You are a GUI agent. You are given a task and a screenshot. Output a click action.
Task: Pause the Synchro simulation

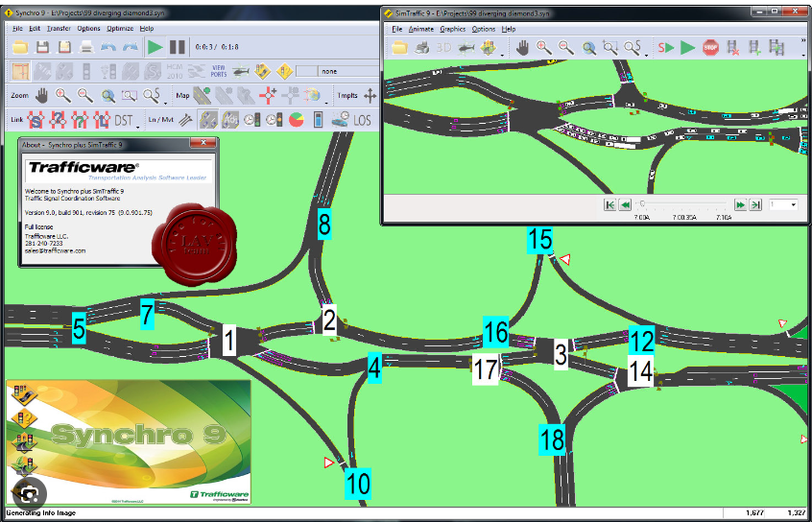coord(178,47)
